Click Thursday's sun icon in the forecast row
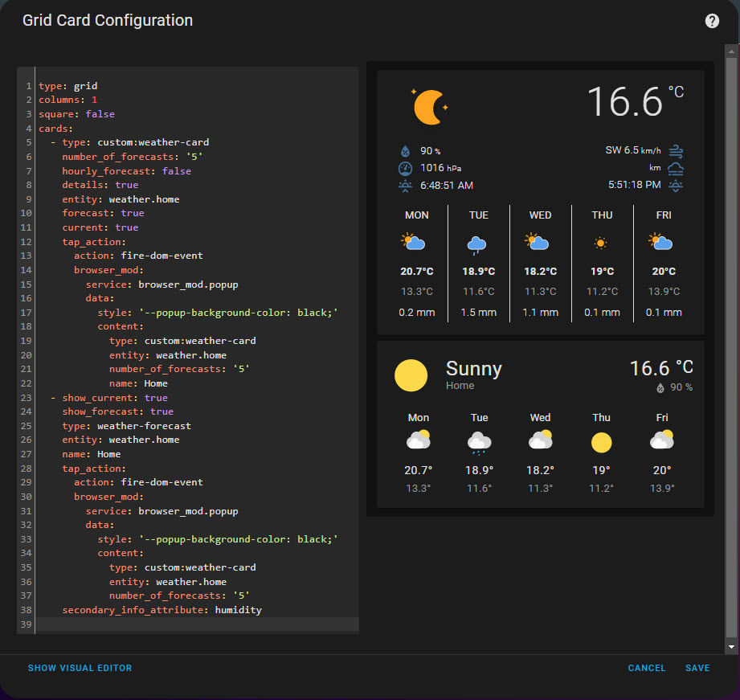Image resolution: width=740 pixels, height=700 pixels. pos(602,241)
